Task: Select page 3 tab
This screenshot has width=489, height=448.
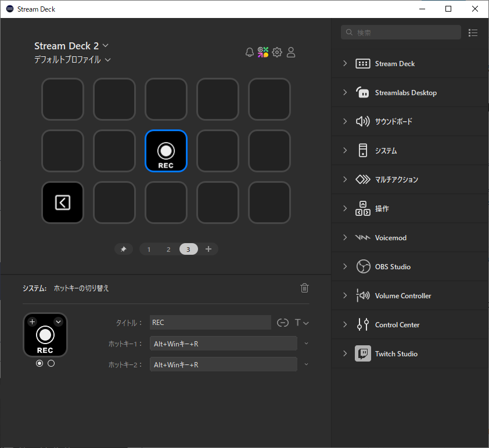Action: click(x=188, y=249)
